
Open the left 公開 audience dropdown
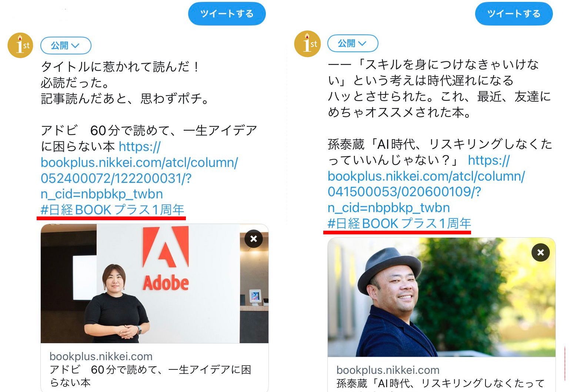66,46
